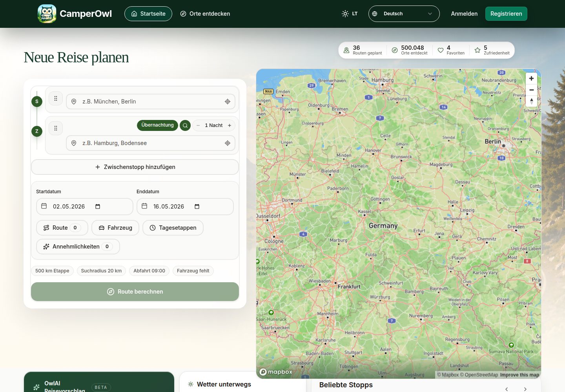Viewport: 565px width, 392px height.
Task: Click the Registrieren button
Action: 506,14
